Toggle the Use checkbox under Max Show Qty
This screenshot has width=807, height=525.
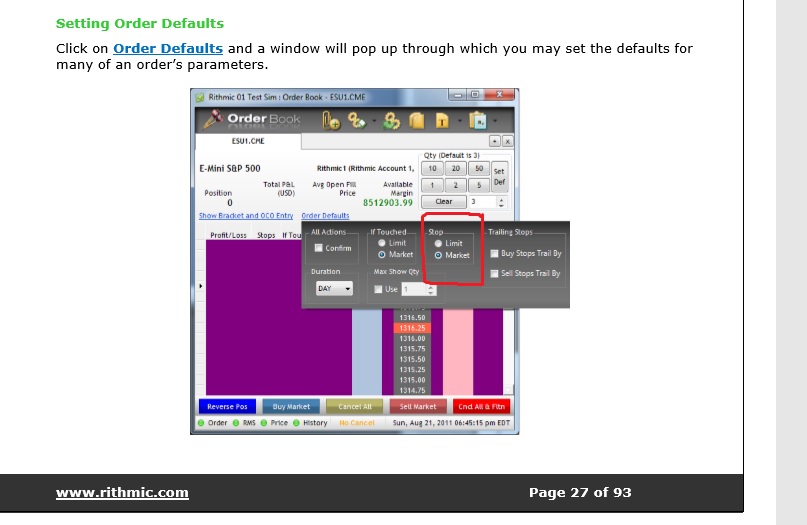click(x=378, y=289)
